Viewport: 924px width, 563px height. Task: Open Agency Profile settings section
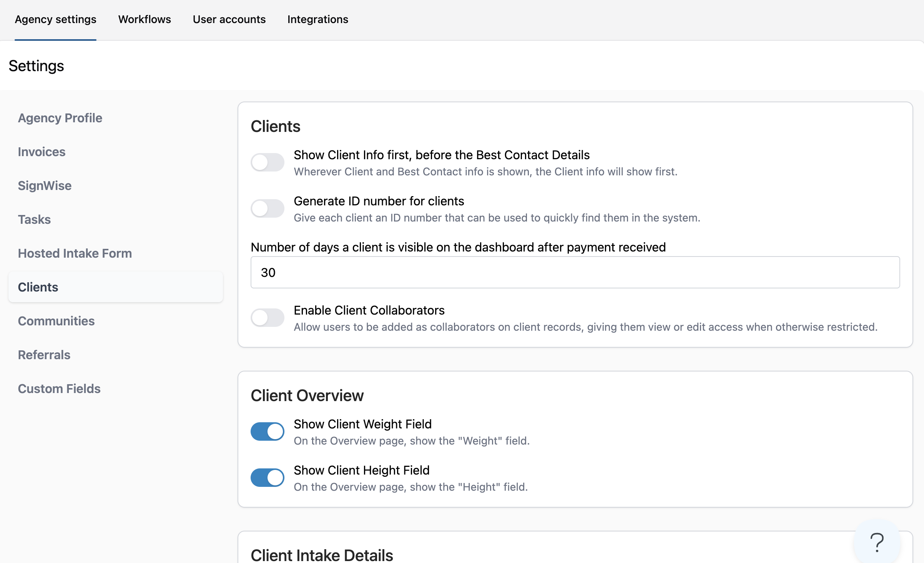tap(60, 118)
